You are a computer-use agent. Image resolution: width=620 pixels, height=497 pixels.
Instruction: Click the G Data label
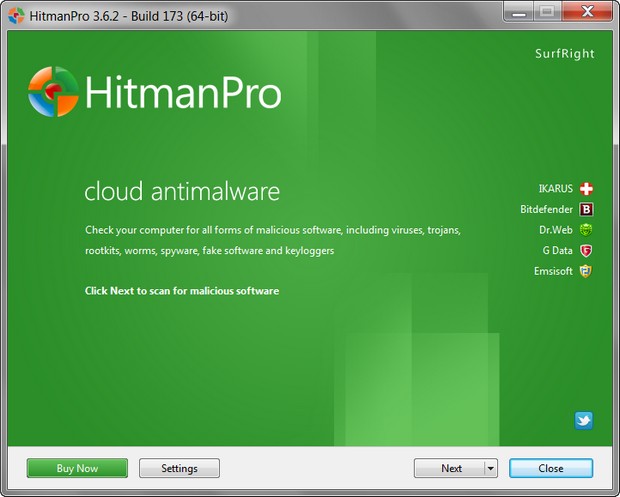coord(558,250)
